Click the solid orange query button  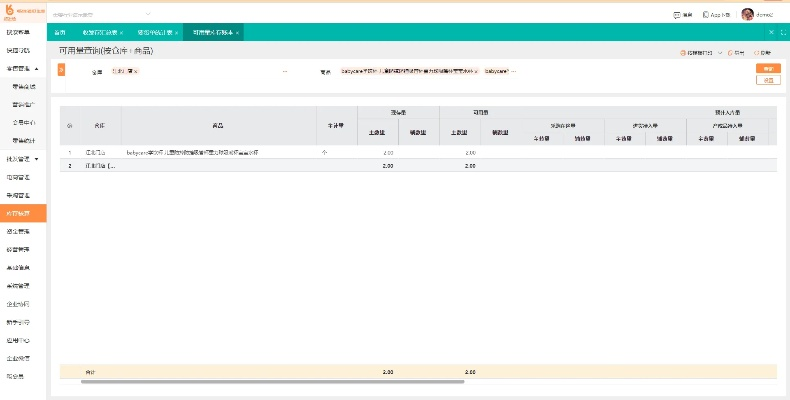tap(768, 68)
